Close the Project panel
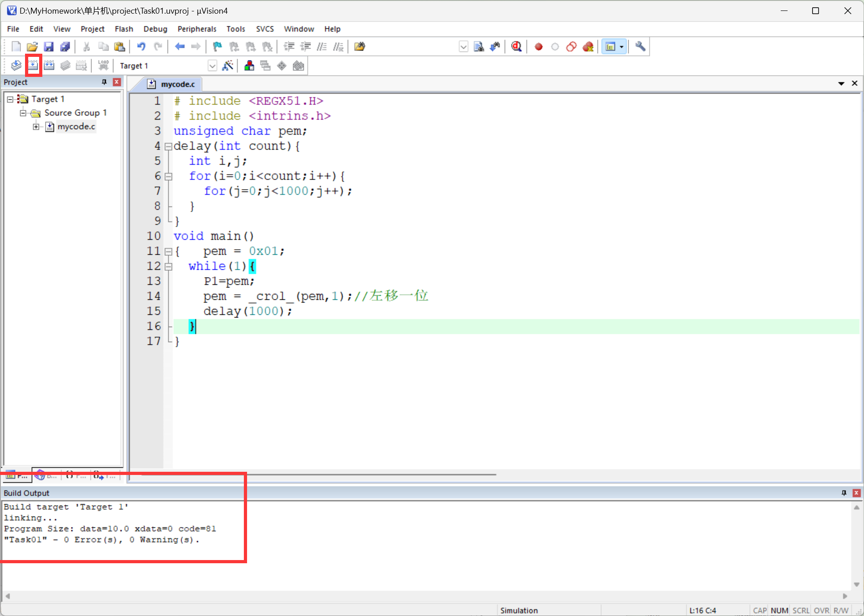Screen dimensions: 864x616 117,82
